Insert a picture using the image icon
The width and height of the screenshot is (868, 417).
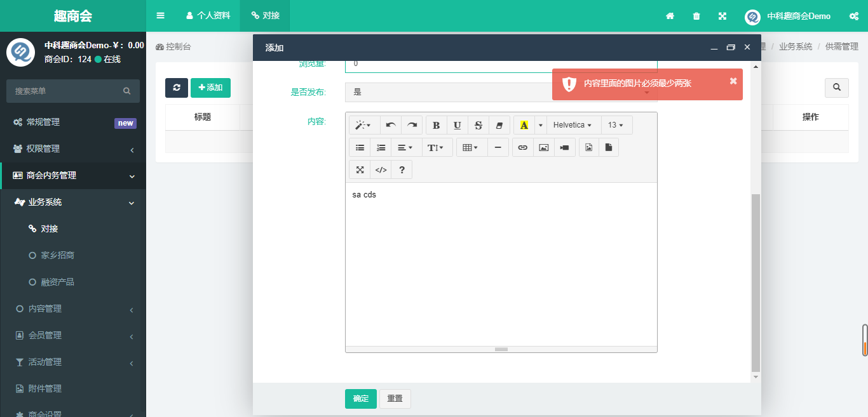[543, 147]
